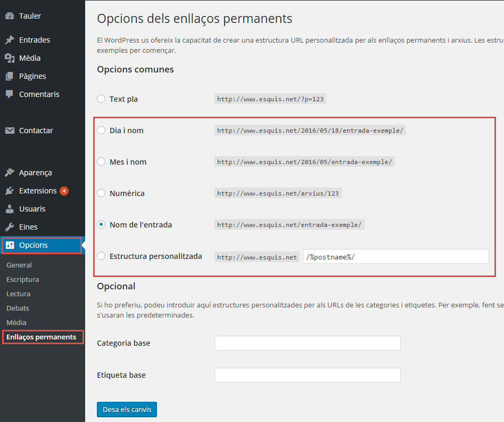Click the Categoria base label
Screen dimensions: 504x422
[x=123, y=343]
